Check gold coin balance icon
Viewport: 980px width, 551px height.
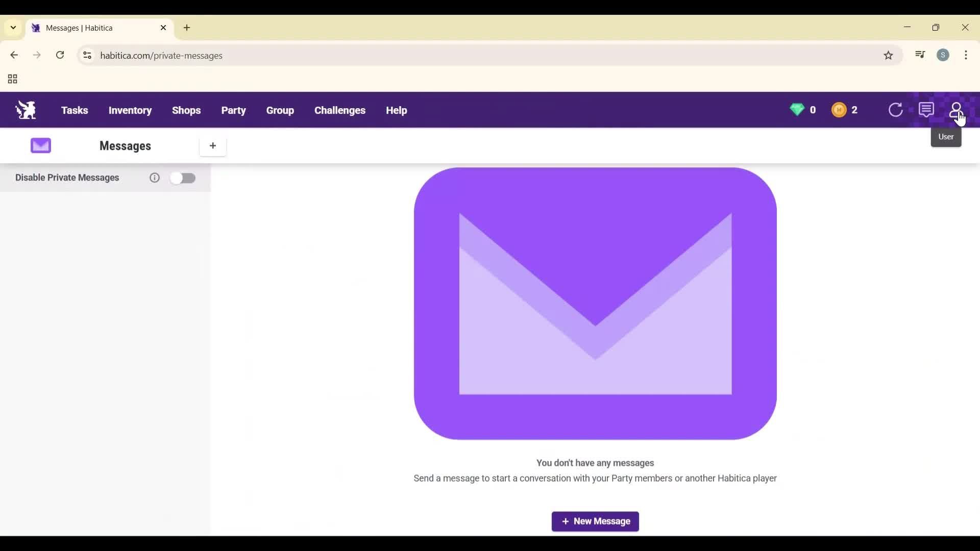[x=840, y=110]
